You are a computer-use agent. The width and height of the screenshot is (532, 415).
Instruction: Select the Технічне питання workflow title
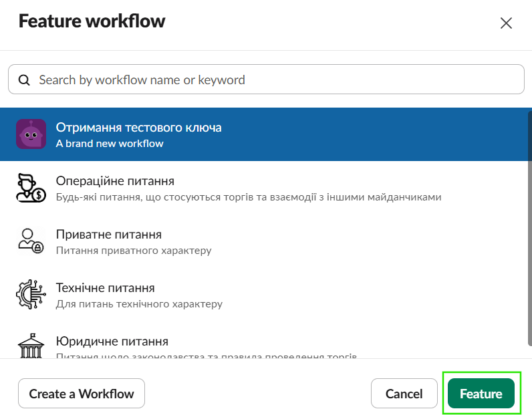105,288
